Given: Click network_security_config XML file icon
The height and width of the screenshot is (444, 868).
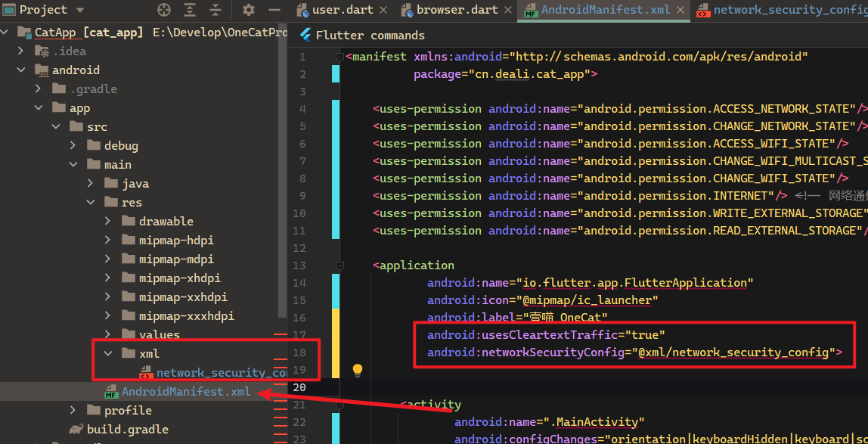Looking at the screenshot, I should [146, 372].
